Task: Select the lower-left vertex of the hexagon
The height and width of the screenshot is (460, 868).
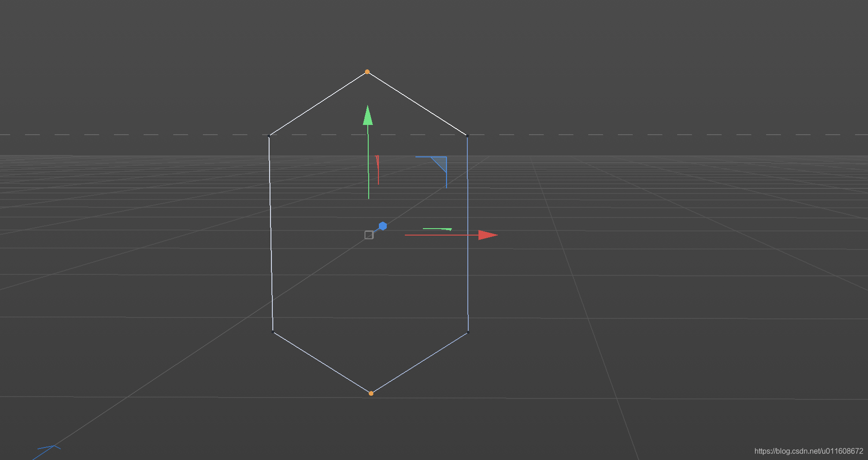Action: 273,332
